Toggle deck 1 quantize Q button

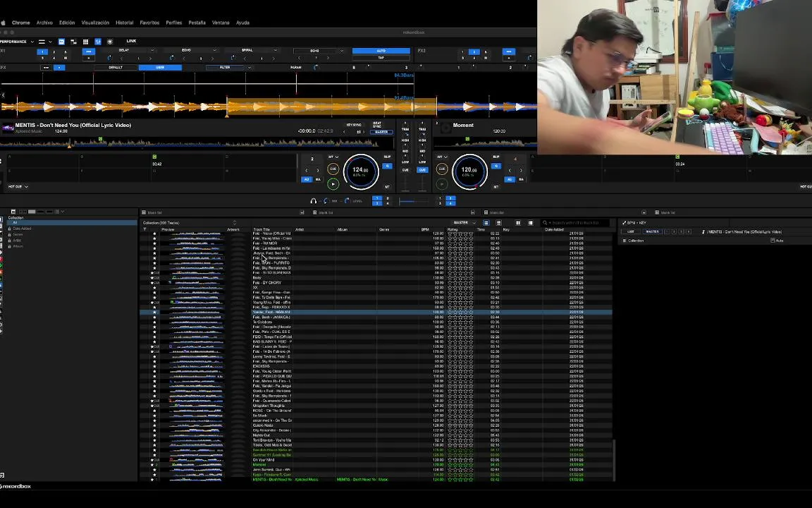pyautogui.click(x=387, y=166)
